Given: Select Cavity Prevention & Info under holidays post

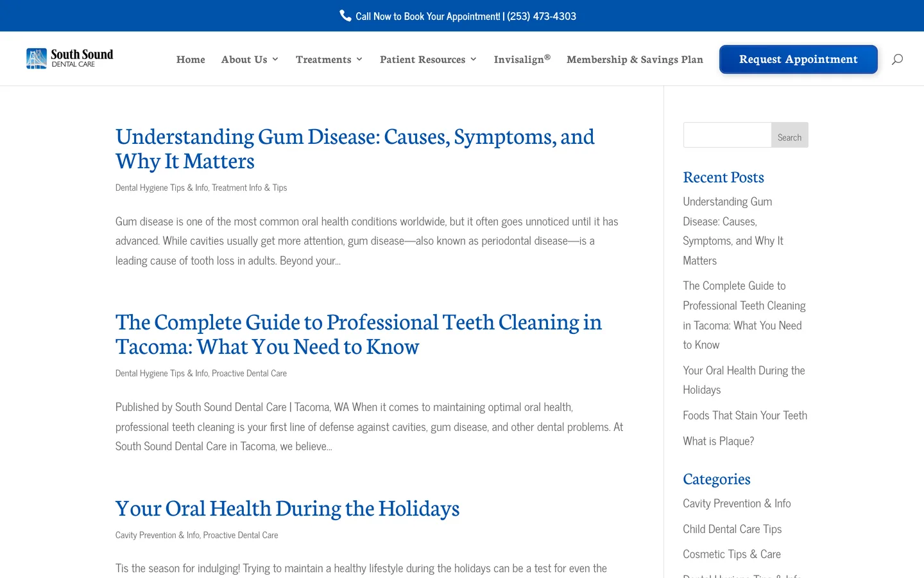Looking at the screenshot, I should tap(157, 535).
